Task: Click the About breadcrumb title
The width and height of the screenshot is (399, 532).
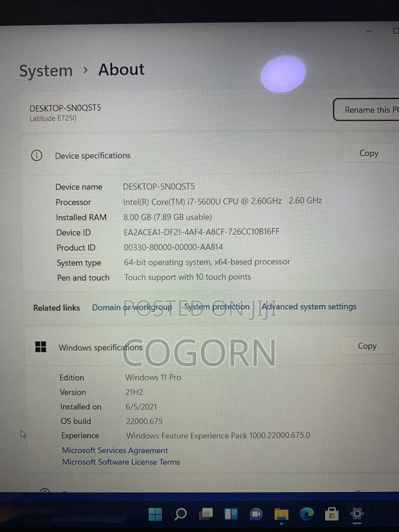Action: 121,70
